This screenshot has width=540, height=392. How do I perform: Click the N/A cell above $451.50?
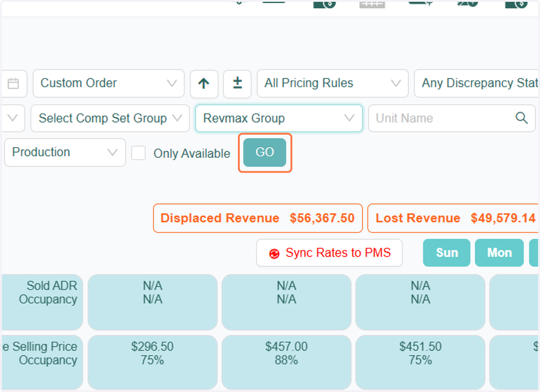[x=420, y=302]
